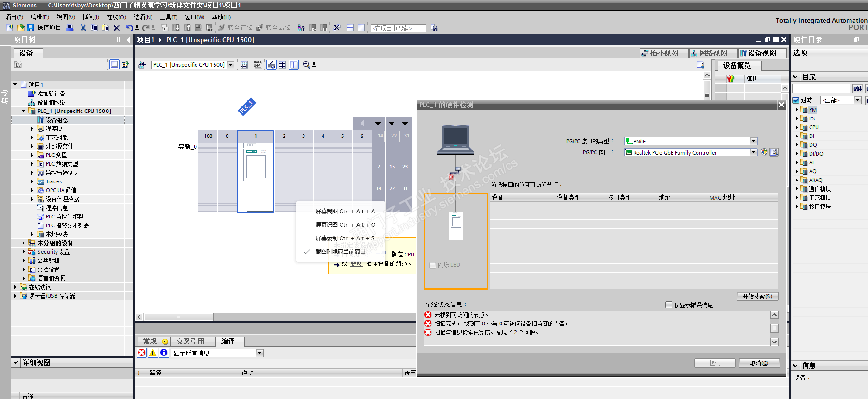This screenshot has height=399, width=868.
Task: Show module labels icon in device toolbar
Action: click(x=258, y=65)
